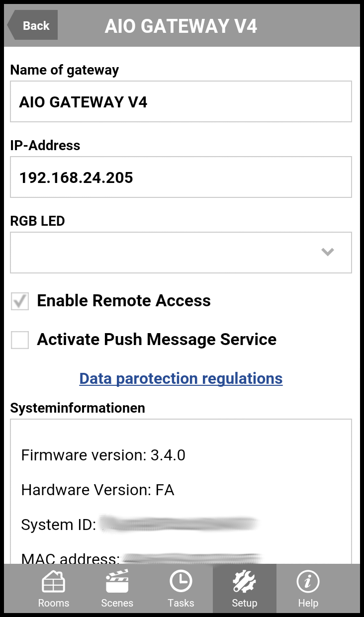Go back using the Back arrow
Image resolution: width=364 pixels, height=617 pixels.
[x=32, y=26]
